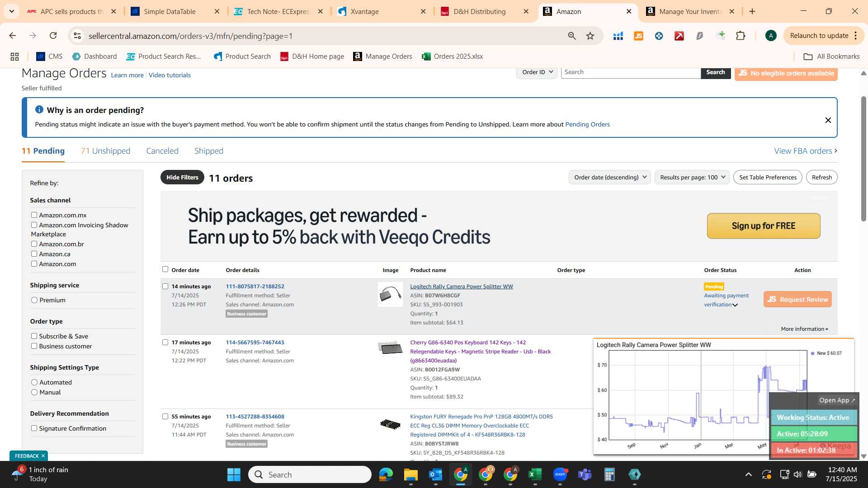Open the Chrome extensions puzzle icon
This screenshot has width=868, height=488.
pyautogui.click(x=741, y=36)
